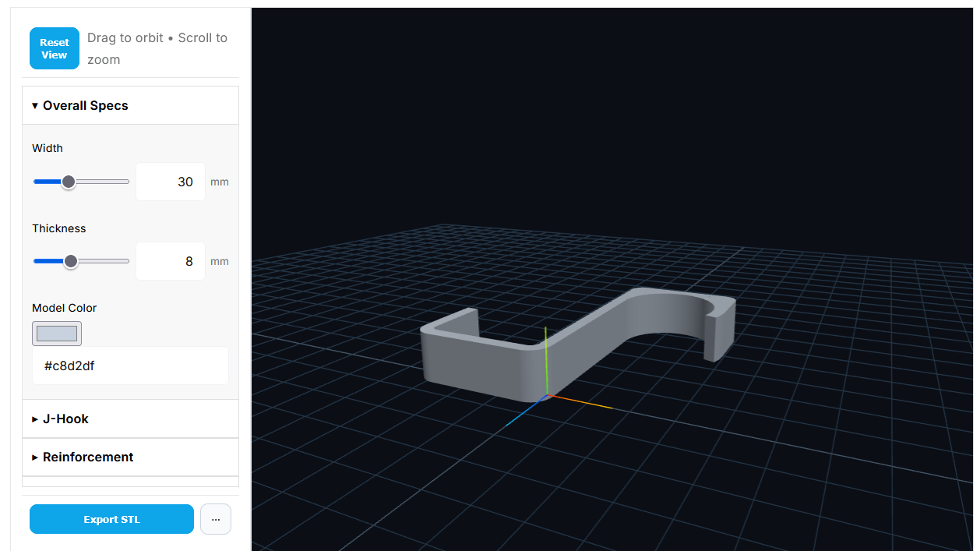Click the Width slider handle
Screen dimensions: 980x551
(69, 182)
